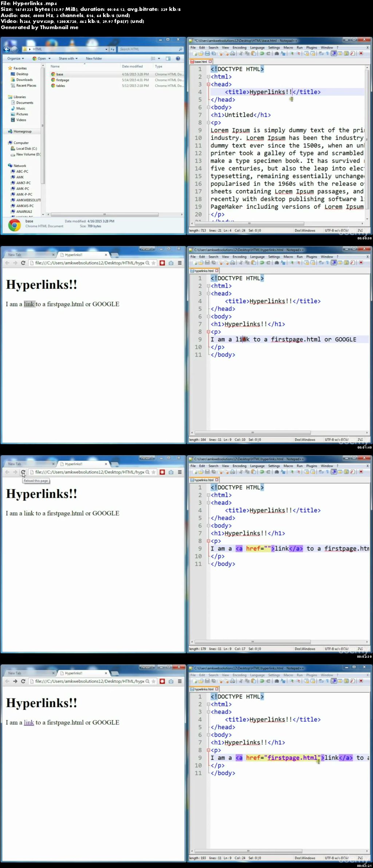Click the New file icon in base.html Notepad++
The width and height of the screenshot is (373, 868).
coord(195,53)
